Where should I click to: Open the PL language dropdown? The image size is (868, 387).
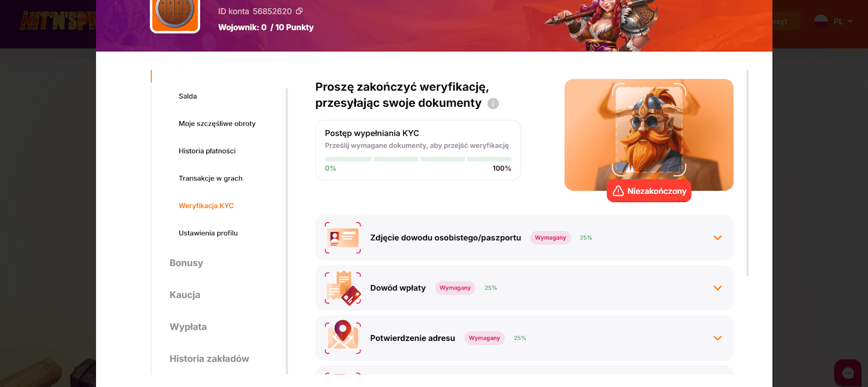point(838,22)
